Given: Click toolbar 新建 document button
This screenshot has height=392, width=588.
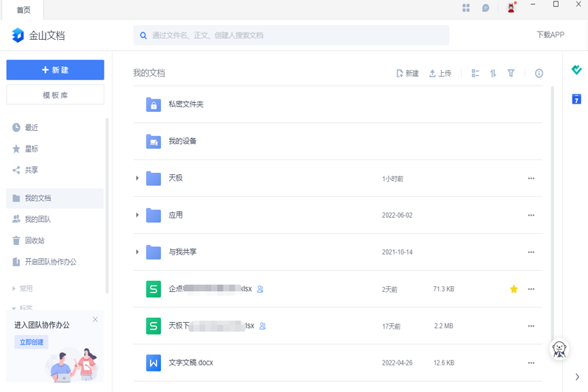Looking at the screenshot, I should (407, 73).
